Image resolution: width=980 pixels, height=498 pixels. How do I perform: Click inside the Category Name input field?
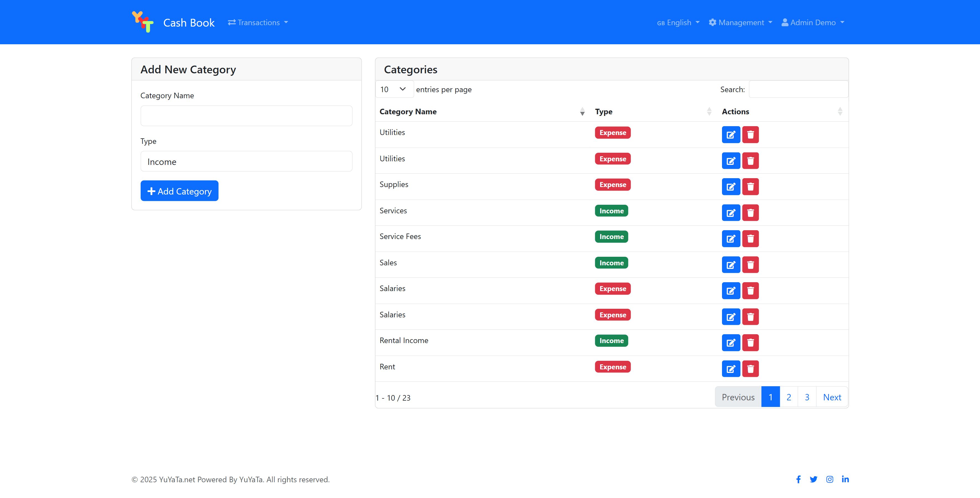pos(246,116)
